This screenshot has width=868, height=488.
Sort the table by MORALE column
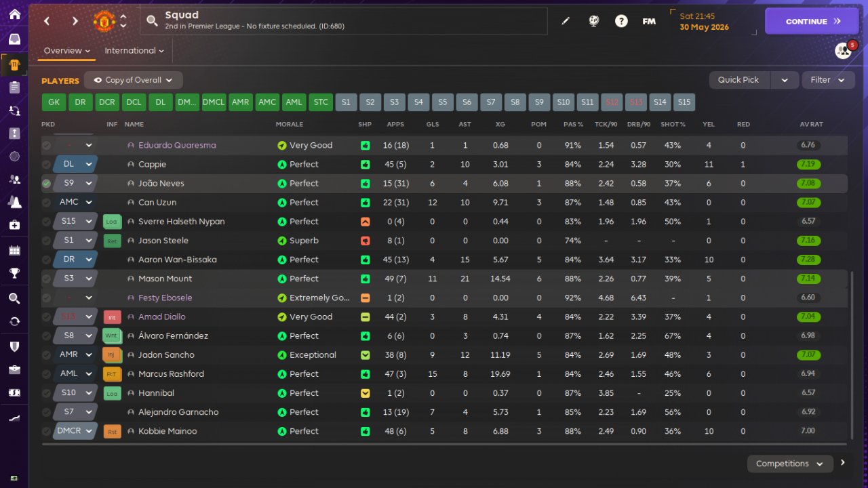coord(289,125)
